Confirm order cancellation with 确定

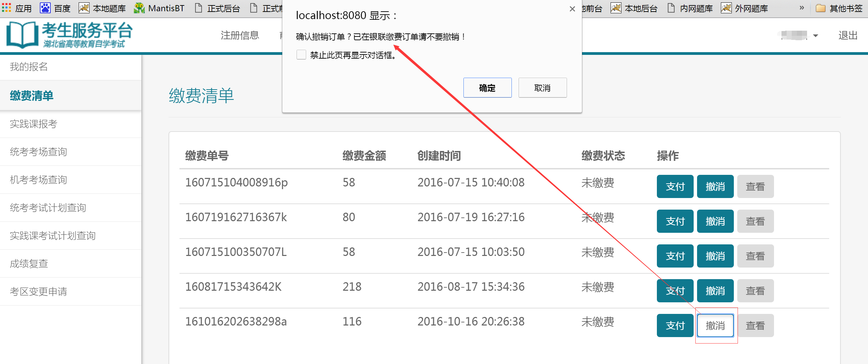tap(487, 88)
